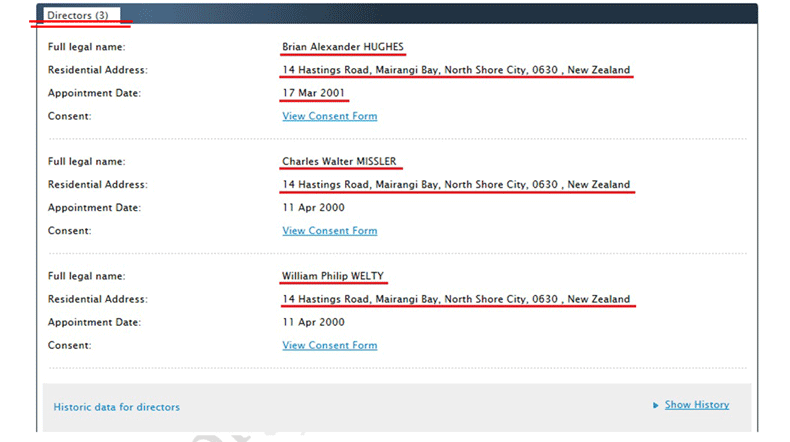Click Charles Walter MISSLER's 11 Apr 2000 date
The height and width of the screenshot is (442, 790).
click(x=313, y=208)
